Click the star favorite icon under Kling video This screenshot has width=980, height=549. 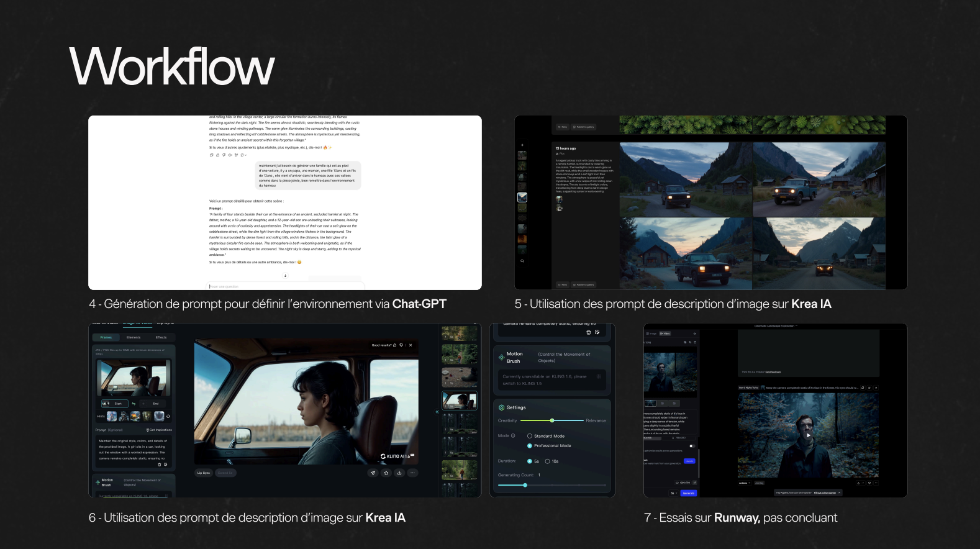386,473
